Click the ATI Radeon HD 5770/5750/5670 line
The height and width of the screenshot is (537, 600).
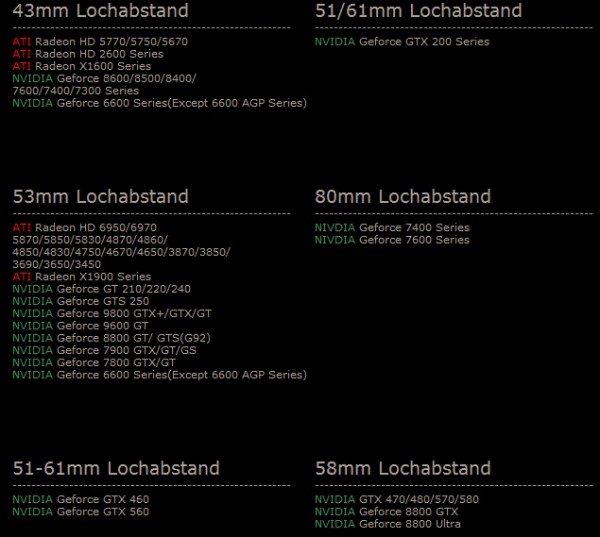pos(100,41)
